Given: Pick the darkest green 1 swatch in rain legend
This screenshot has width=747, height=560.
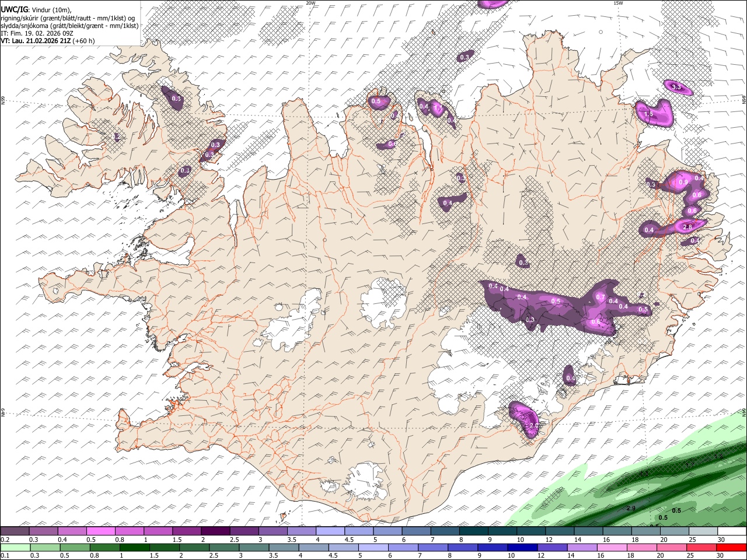Looking at the screenshot, I should (x=134, y=548).
